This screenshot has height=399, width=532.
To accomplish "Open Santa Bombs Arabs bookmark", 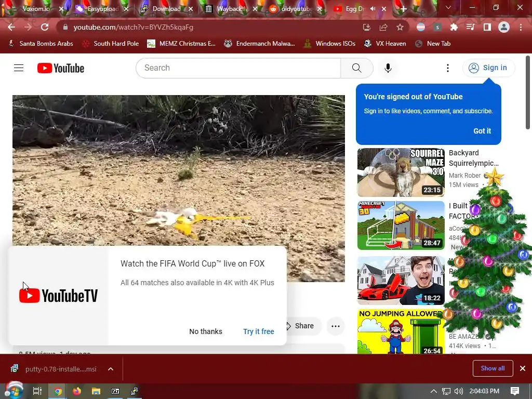I will click(x=41, y=44).
